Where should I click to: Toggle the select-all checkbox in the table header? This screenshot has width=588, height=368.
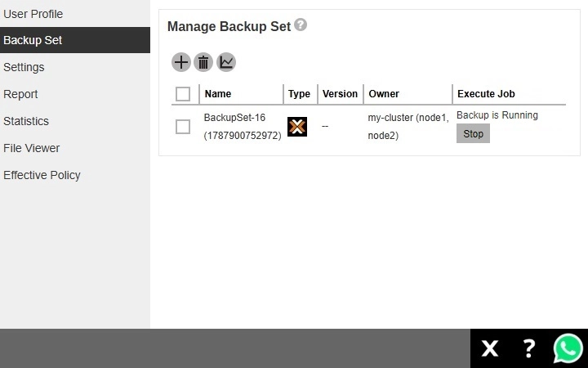(183, 94)
